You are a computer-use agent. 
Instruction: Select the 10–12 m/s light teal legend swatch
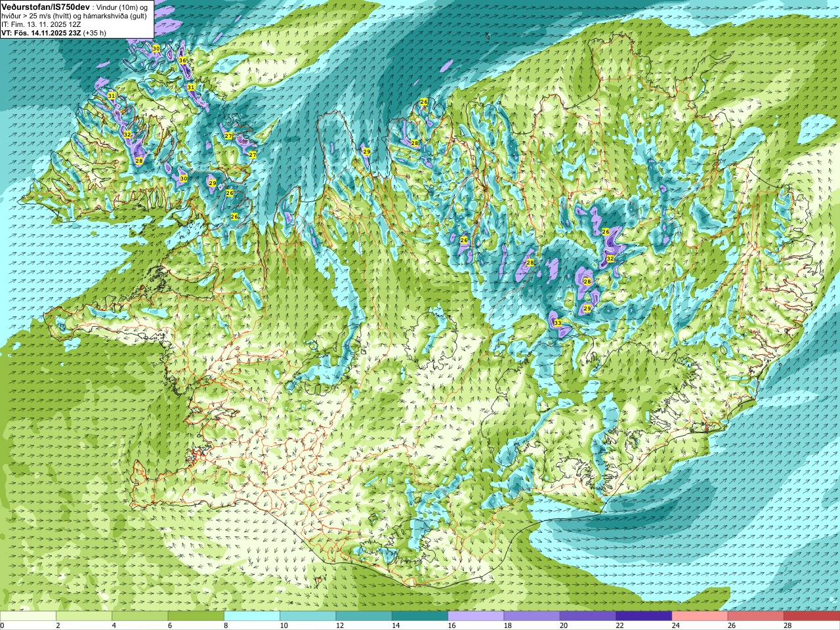click(308, 616)
